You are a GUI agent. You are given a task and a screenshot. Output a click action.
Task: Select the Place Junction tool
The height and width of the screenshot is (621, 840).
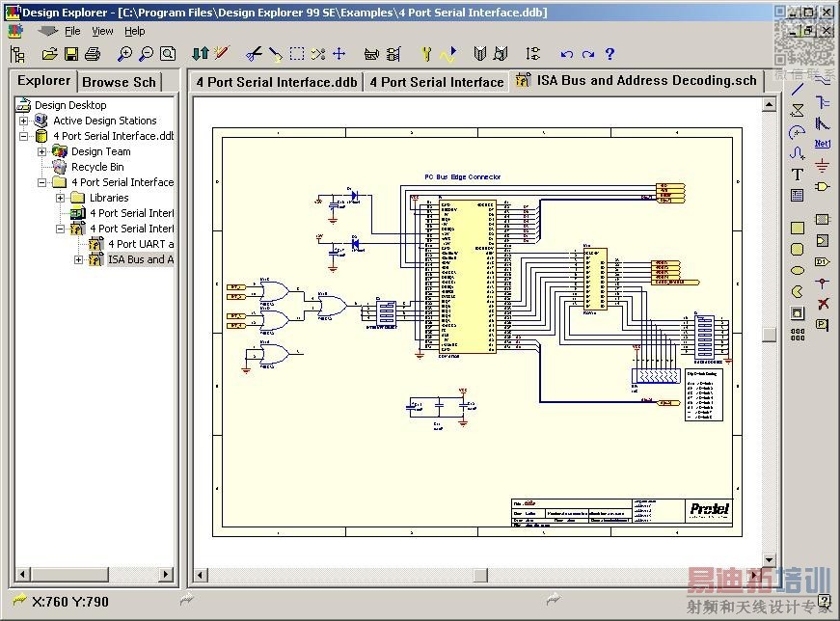[823, 283]
